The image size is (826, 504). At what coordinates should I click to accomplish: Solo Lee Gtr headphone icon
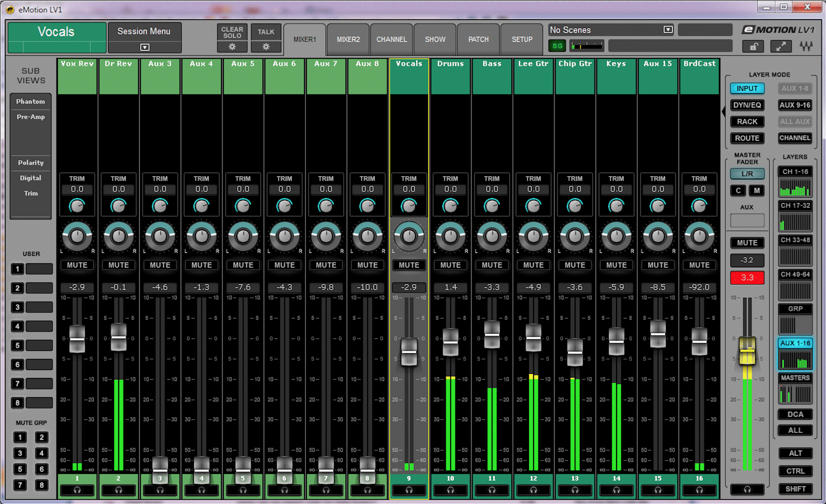pyautogui.click(x=533, y=490)
